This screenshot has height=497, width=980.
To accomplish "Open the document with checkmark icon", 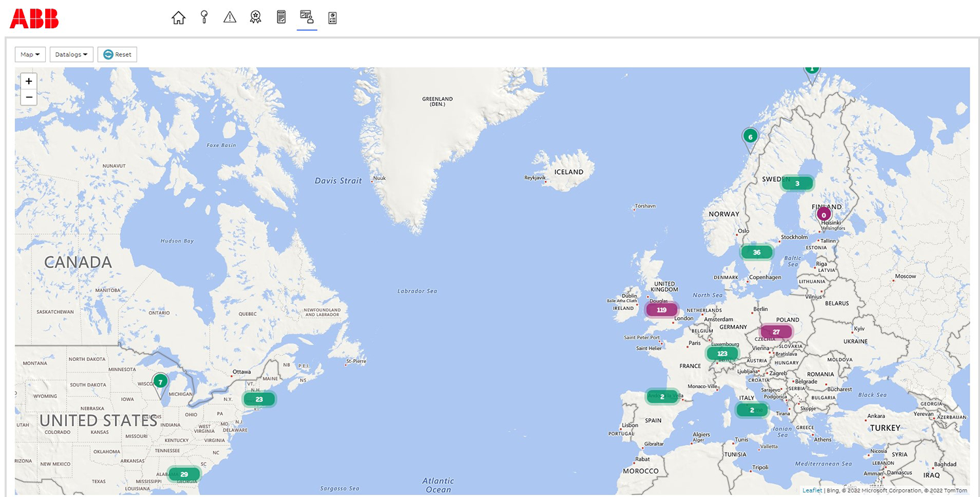I will click(x=281, y=18).
